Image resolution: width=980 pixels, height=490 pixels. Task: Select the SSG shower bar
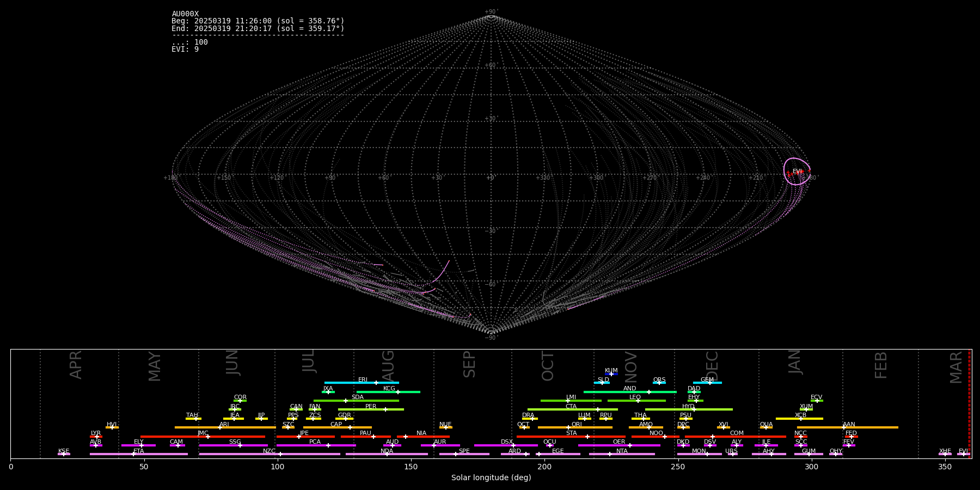tap(234, 445)
